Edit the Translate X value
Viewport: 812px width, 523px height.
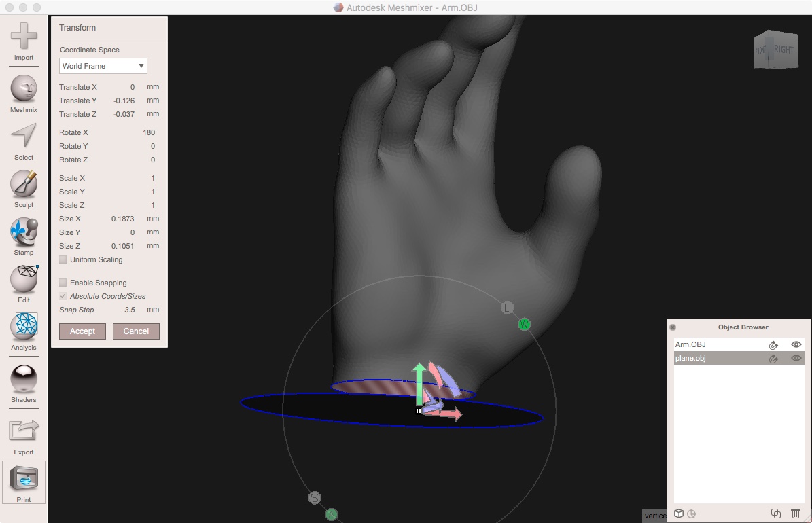click(132, 87)
